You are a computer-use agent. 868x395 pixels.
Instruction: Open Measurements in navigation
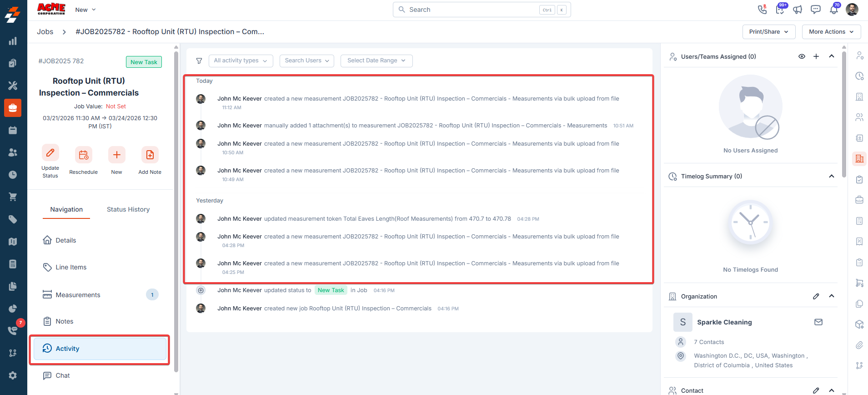tap(100, 295)
